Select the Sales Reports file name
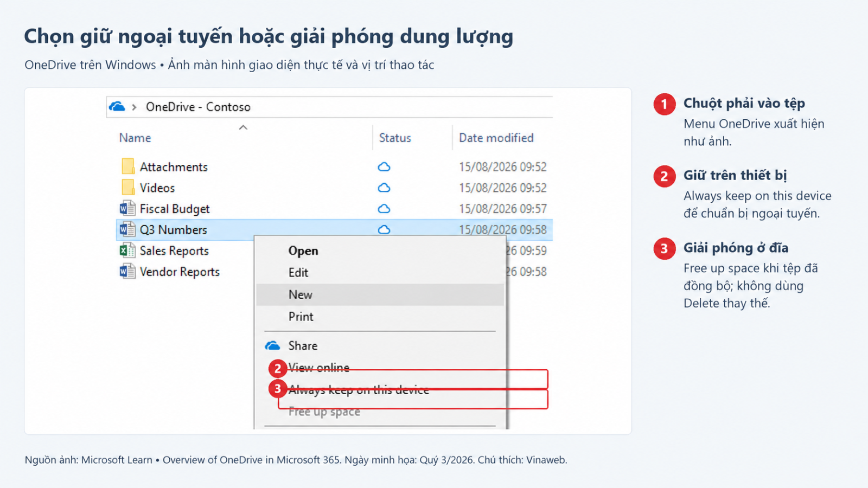This screenshot has height=488, width=868. pos(174,251)
